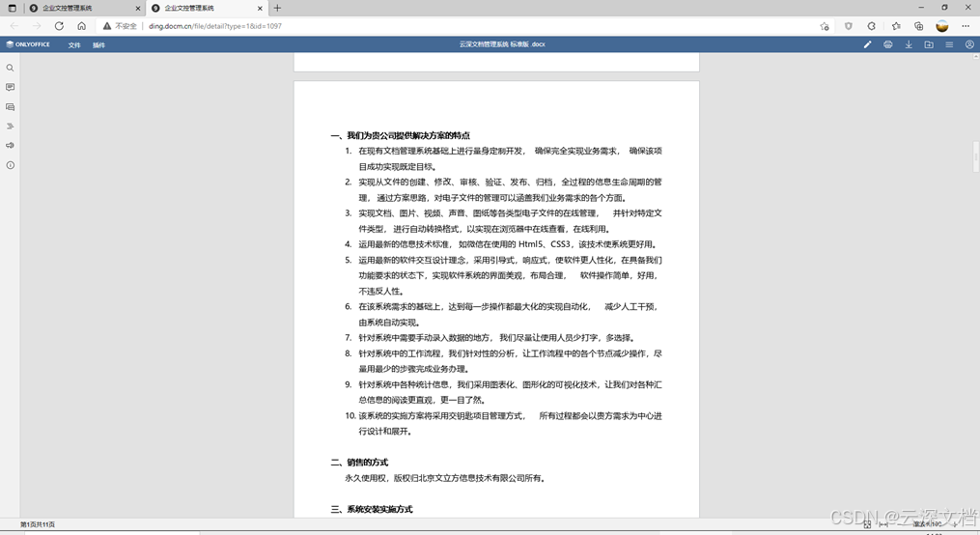The image size is (980, 535).
Task: Go back to the previous browser page
Action: coord(14,26)
